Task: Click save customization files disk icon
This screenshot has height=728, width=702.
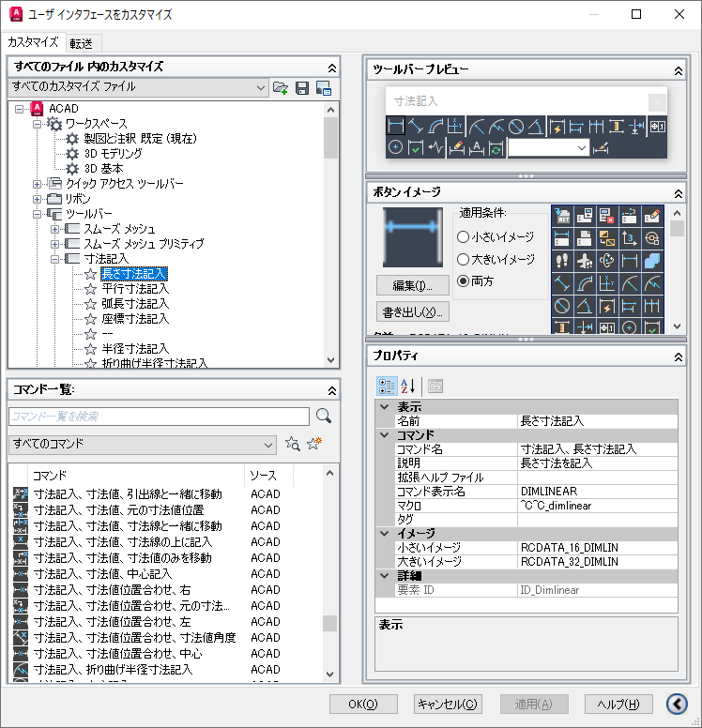Action: click(x=302, y=88)
